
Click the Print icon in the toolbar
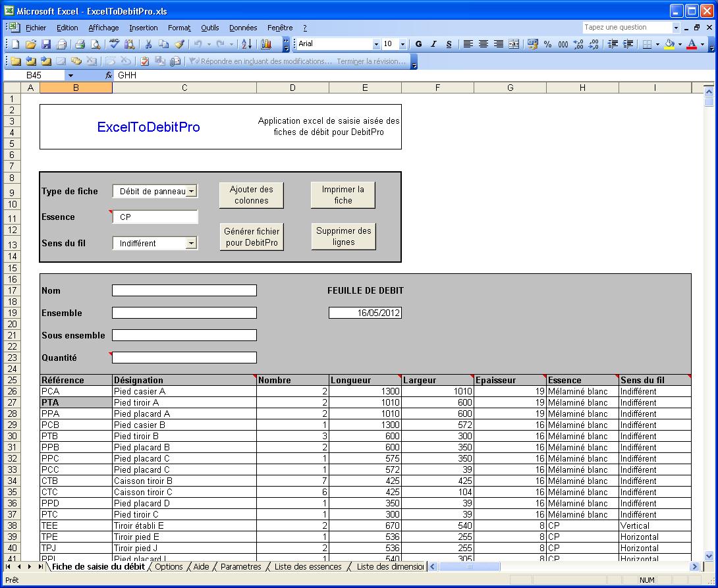[80, 44]
